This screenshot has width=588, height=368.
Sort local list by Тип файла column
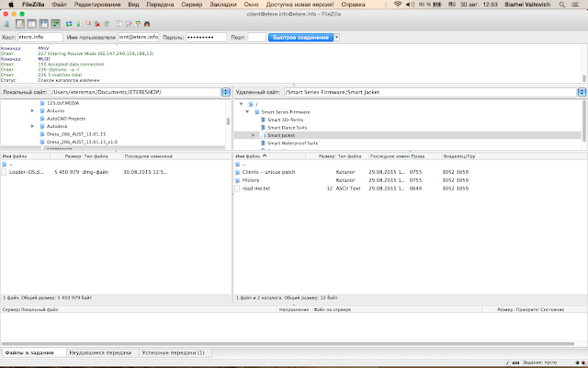[102, 156]
